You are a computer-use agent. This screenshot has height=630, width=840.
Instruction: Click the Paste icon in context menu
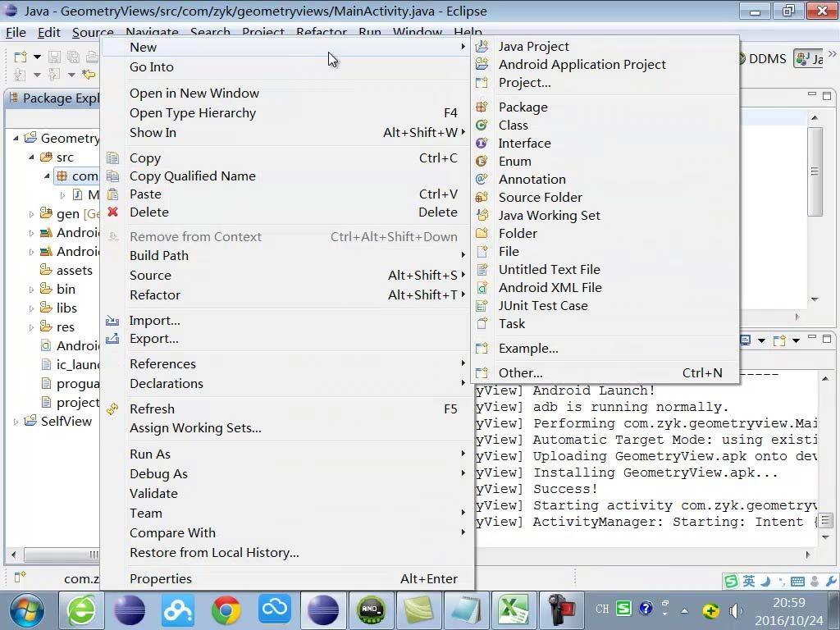112,194
